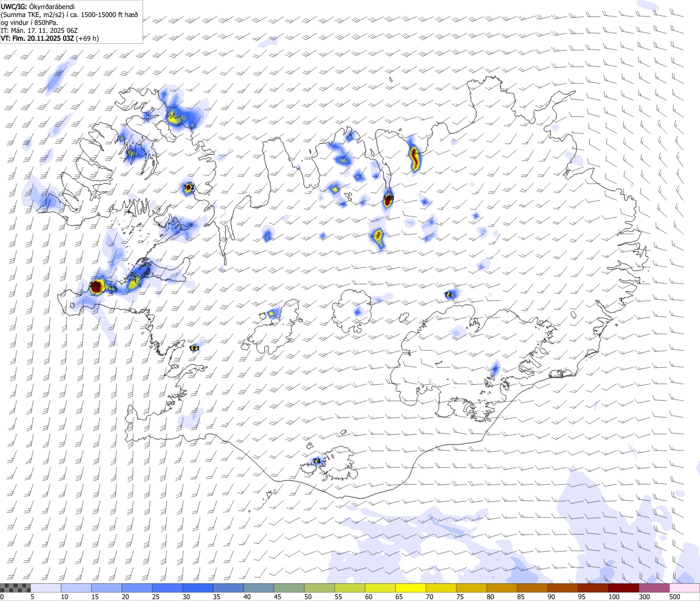Click the legend tick label "35"
The image size is (700, 601).
point(217,597)
